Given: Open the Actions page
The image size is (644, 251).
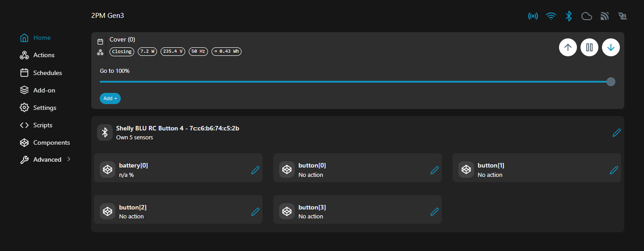Looking at the screenshot, I should [44, 55].
